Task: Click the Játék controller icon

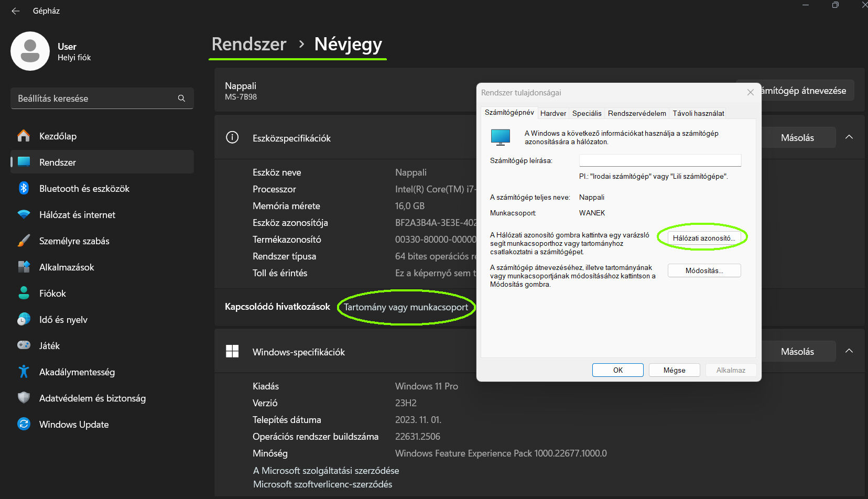Action: click(24, 345)
